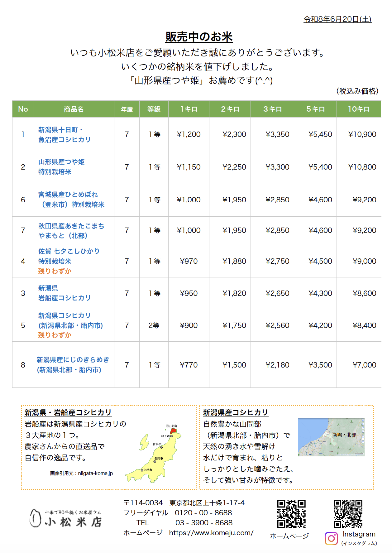392x553 pixels.
Task: Click price ¥10,900 in the 10キロ column
Action: point(362,134)
